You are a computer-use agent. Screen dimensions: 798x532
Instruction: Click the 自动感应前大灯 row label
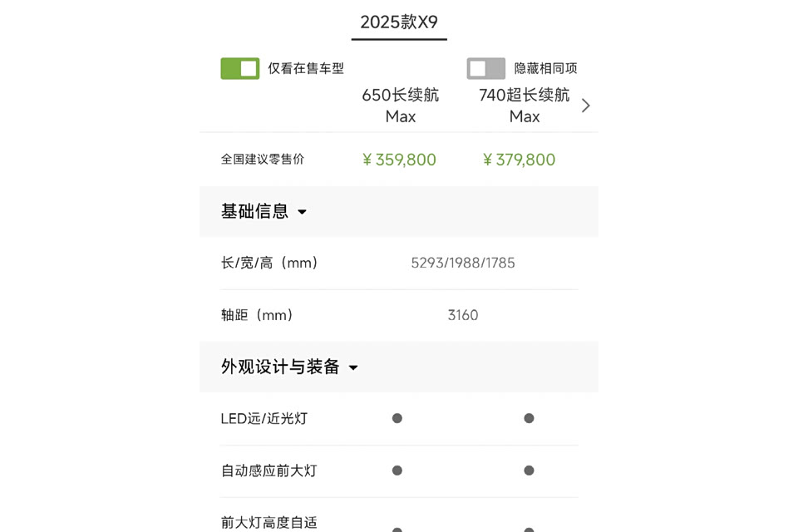point(268,470)
